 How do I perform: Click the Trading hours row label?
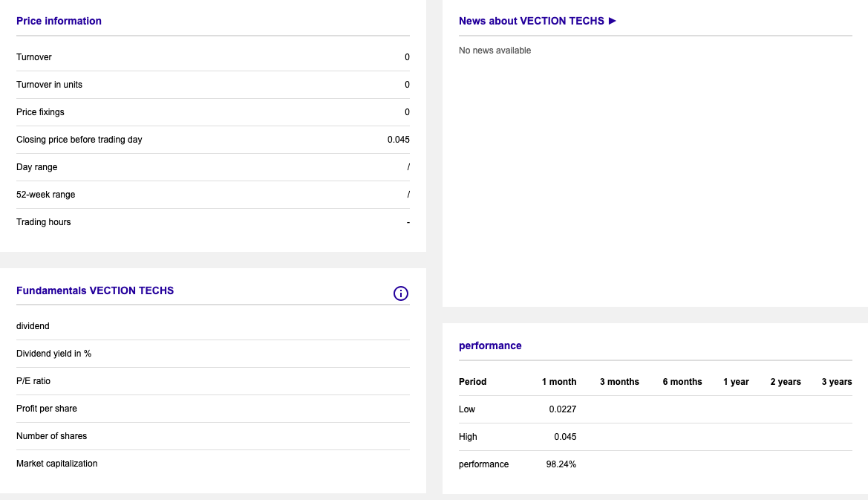point(44,222)
